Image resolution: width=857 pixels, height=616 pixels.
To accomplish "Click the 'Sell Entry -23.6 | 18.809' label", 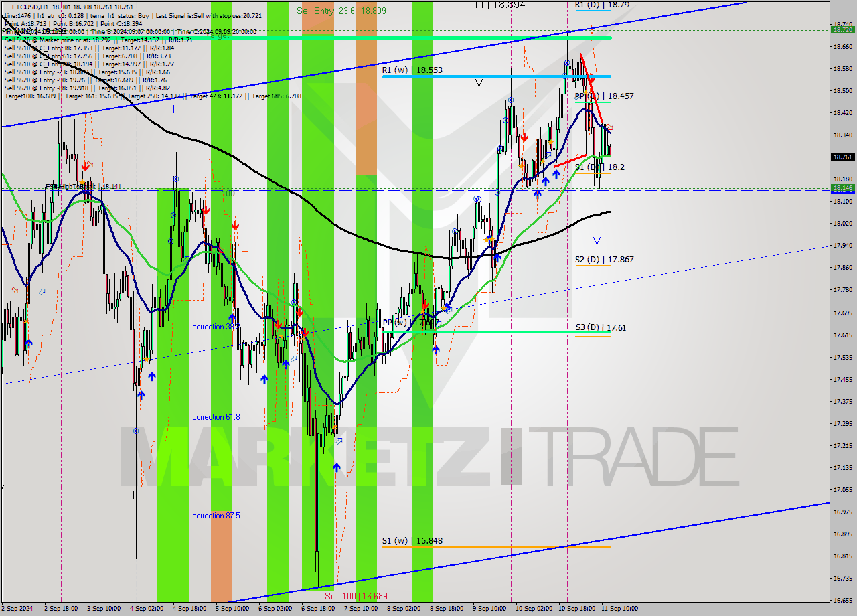I will coord(341,11).
